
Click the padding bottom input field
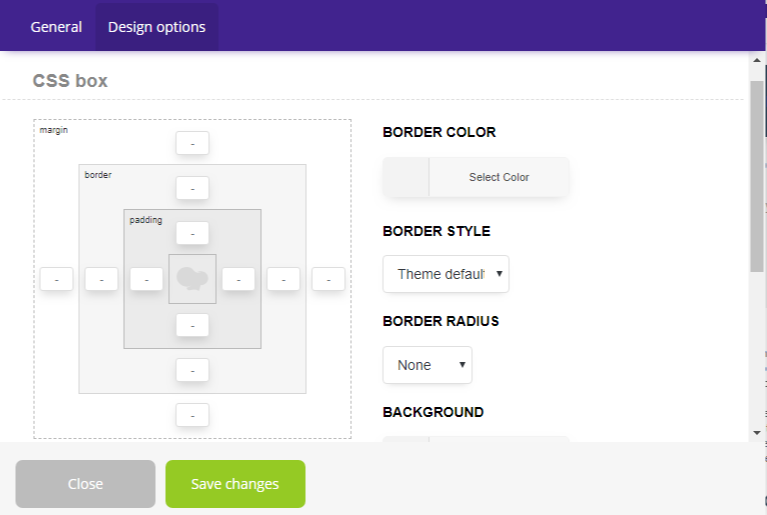[192, 325]
